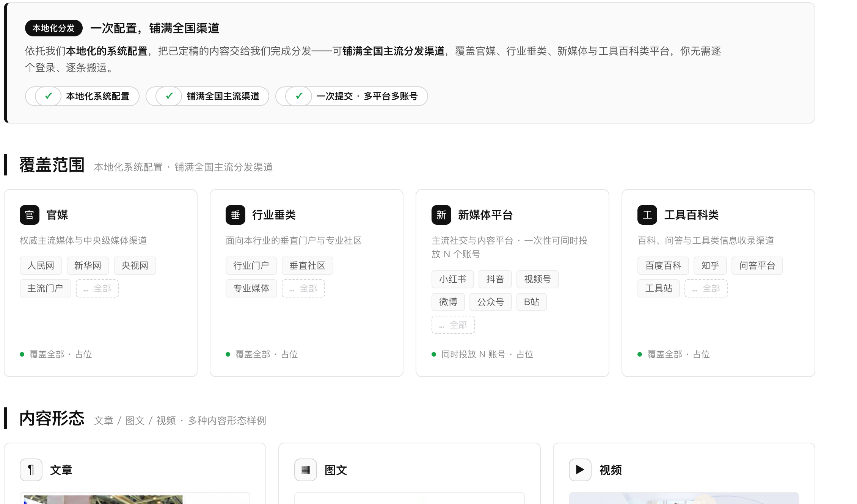Select the 微博 tag

pyautogui.click(x=448, y=302)
